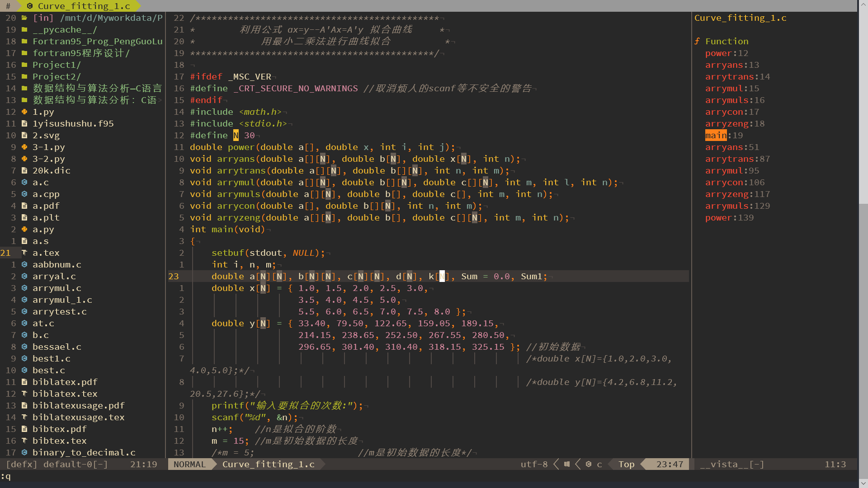
Task: Select the # buffer indicator tab
Action: click(x=8, y=6)
